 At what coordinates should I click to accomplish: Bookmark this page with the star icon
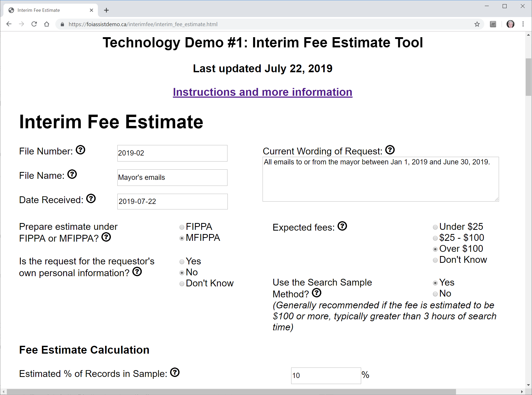point(477,24)
